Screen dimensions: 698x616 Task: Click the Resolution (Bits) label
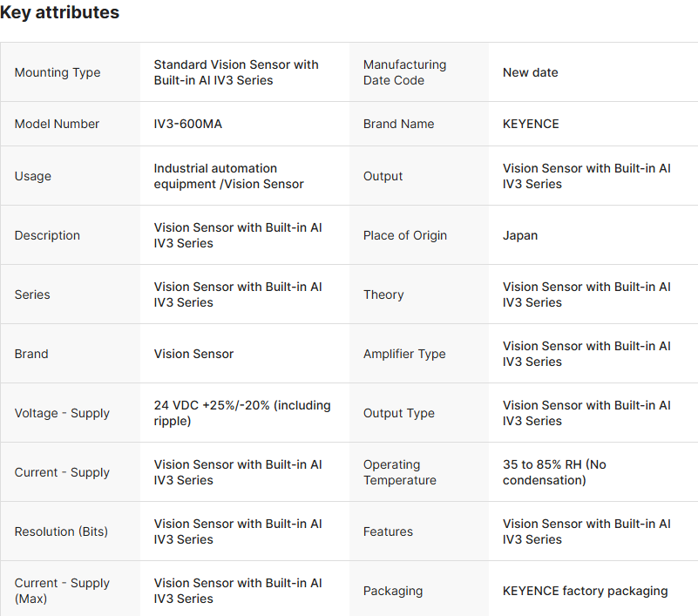pyautogui.click(x=61, y=531)
